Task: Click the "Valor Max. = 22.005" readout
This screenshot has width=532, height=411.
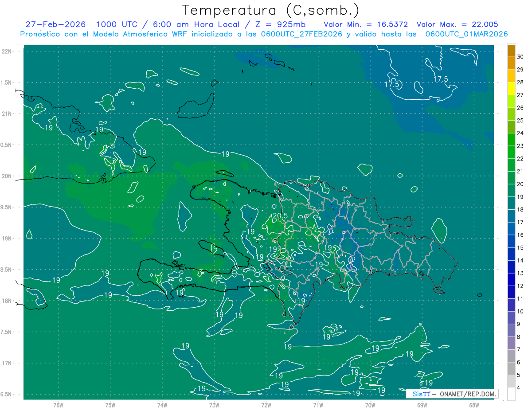Action: (457, 24)
